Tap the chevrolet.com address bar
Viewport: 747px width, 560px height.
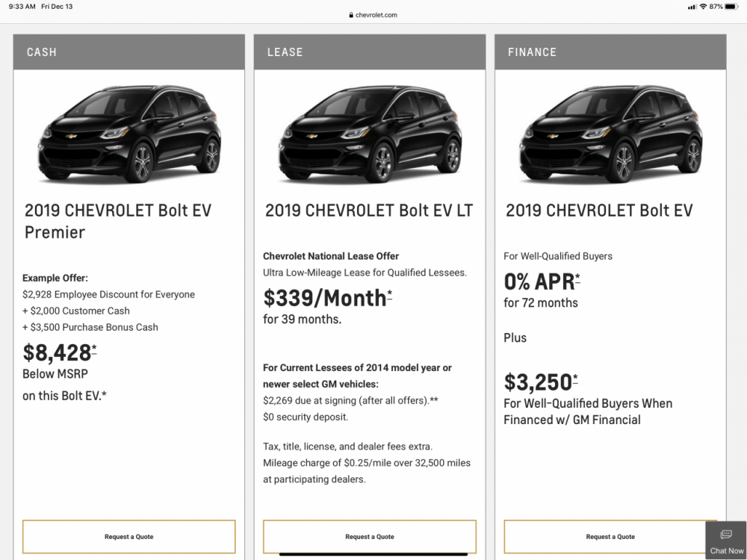click(x=373, y=15)
